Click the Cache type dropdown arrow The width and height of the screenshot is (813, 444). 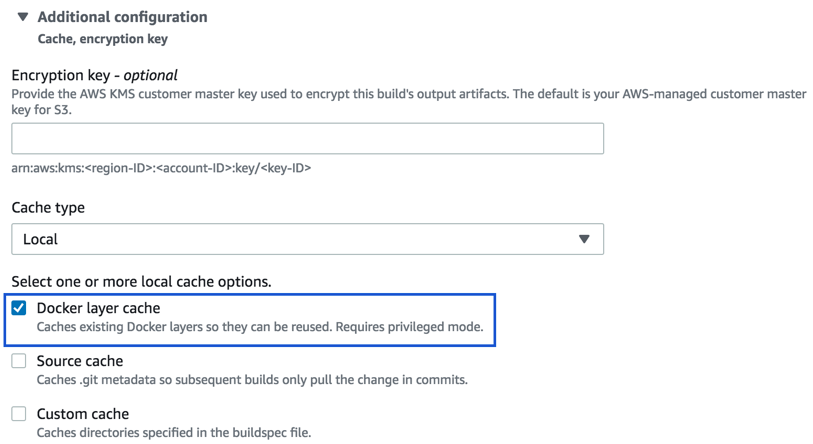coord(584,239)
